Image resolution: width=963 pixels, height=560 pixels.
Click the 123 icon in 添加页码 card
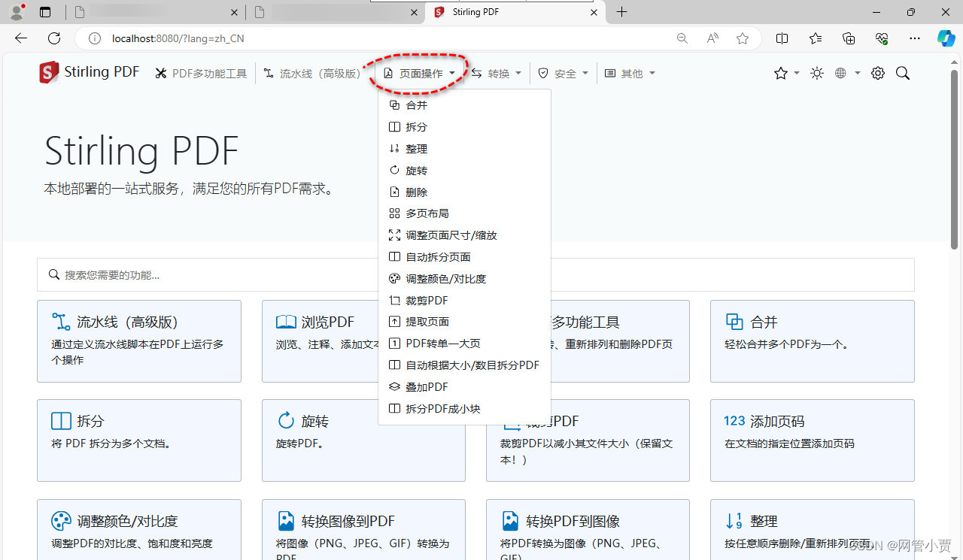(734, 421)
